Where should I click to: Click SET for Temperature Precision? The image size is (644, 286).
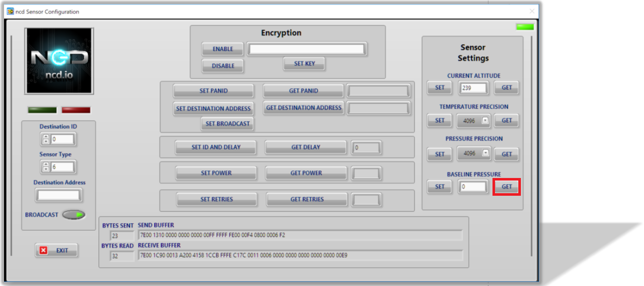coord(440,121)
